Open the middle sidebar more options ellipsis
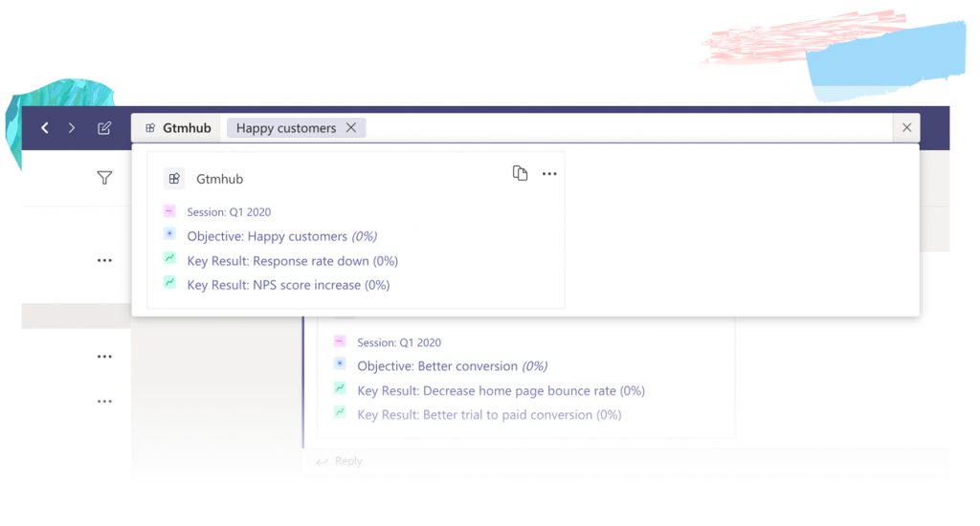 104,357
